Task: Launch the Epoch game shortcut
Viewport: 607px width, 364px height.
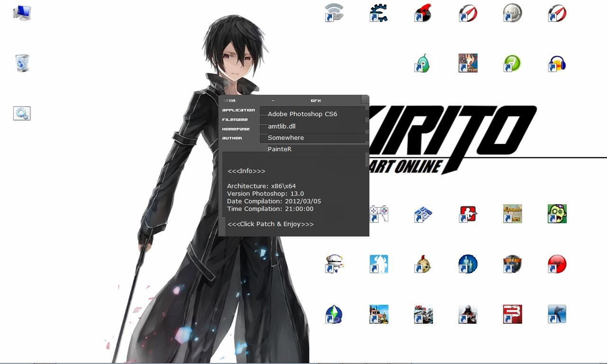Action: (x=512, y=214)
